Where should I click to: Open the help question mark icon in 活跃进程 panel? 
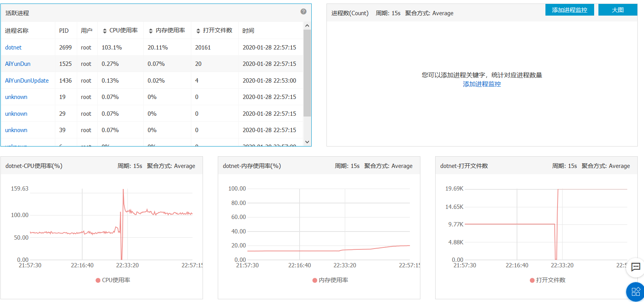303,12
